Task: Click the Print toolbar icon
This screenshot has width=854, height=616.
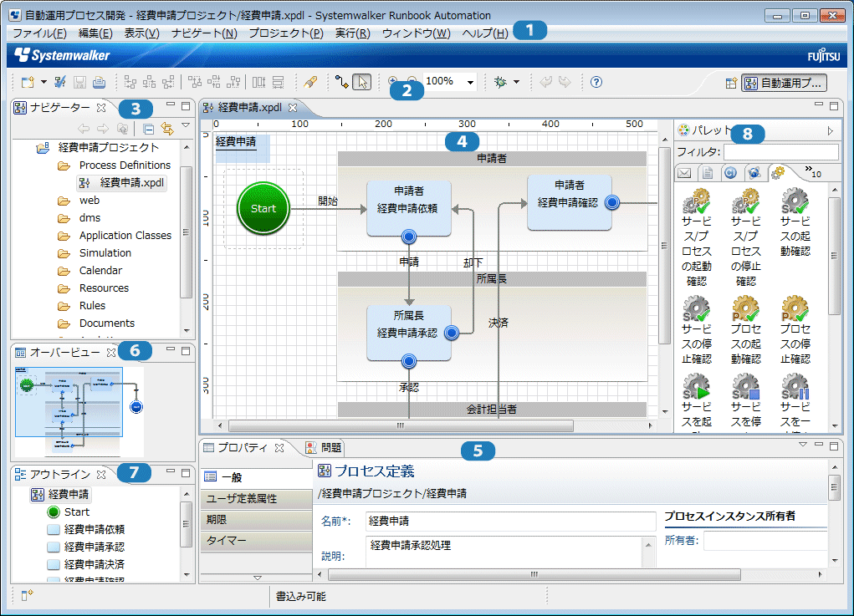Action: (x=100, y=82)
